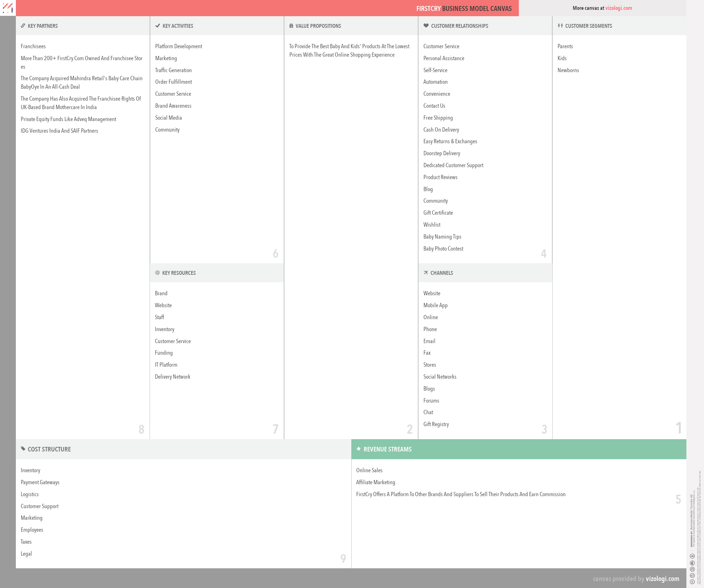Image resolution: width=704 pixels, height=588 pixels.
Task: Click the Value Propositions gift icon
Action: pyautogui.click(x=291, y=26)
